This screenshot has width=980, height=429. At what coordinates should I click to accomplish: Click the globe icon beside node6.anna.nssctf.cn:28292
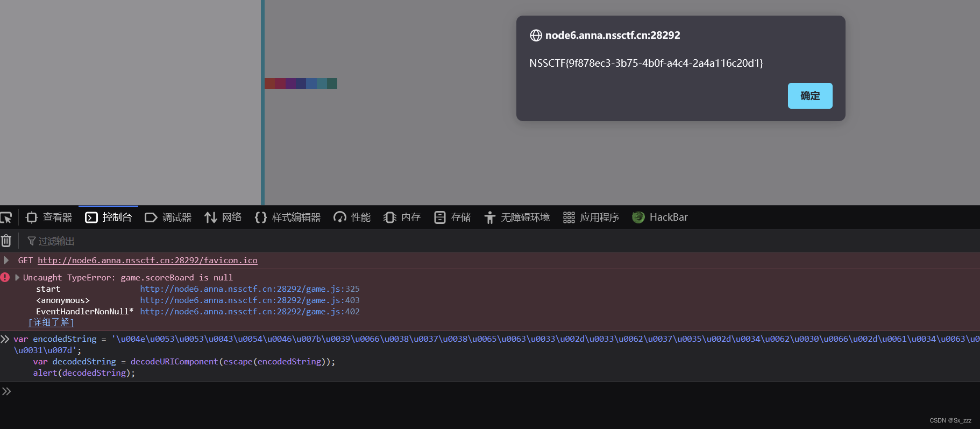click(x=536, y=36)
